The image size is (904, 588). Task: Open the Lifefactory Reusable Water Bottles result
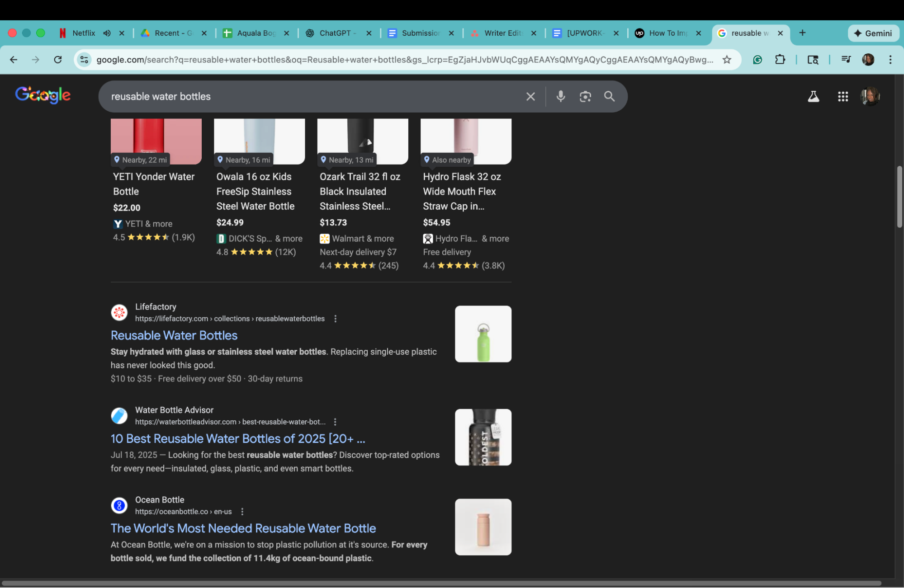click(174, 335)
